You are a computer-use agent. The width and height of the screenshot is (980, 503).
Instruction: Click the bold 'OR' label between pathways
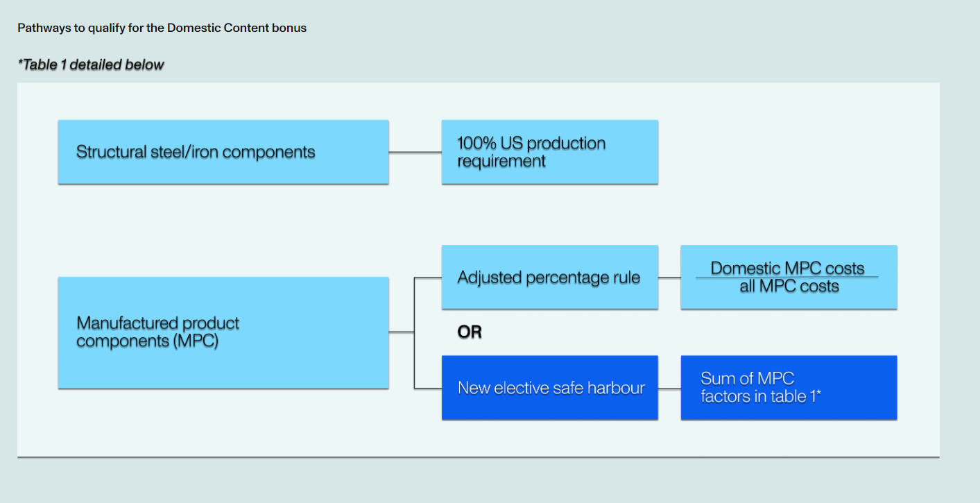pyautogui.click(x=470, y=333)
